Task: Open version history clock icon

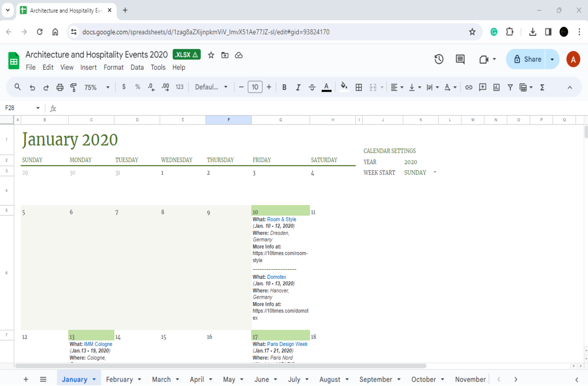Action: point(439,59)
